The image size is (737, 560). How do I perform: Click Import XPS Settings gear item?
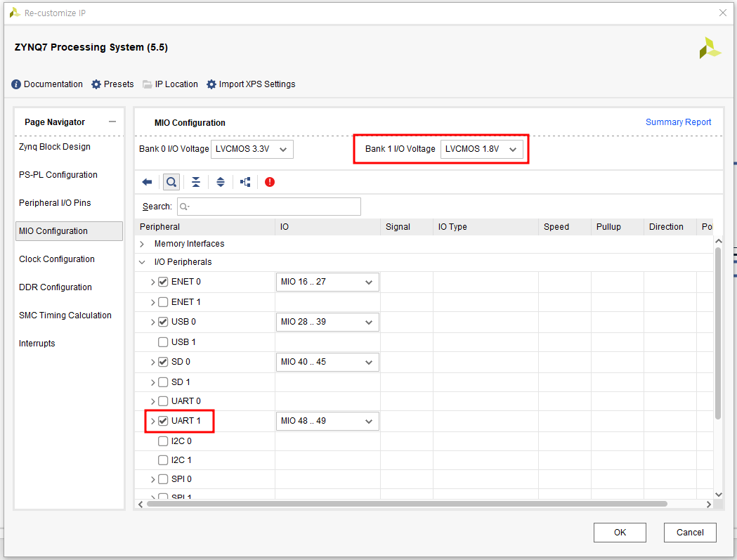point(251,84)
